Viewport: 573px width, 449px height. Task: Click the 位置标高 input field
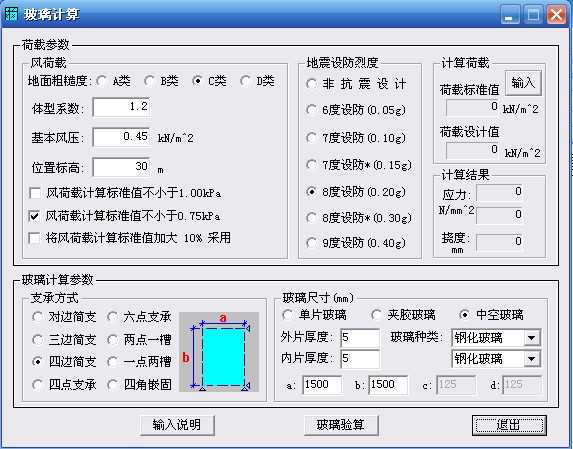[x=122, y=167]
